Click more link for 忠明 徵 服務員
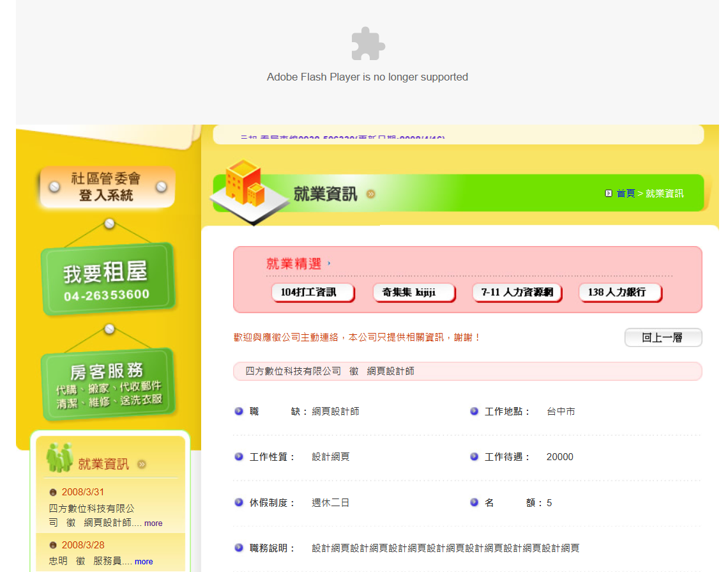This screenshot has width=728, height=572. [x=144, y=561]
